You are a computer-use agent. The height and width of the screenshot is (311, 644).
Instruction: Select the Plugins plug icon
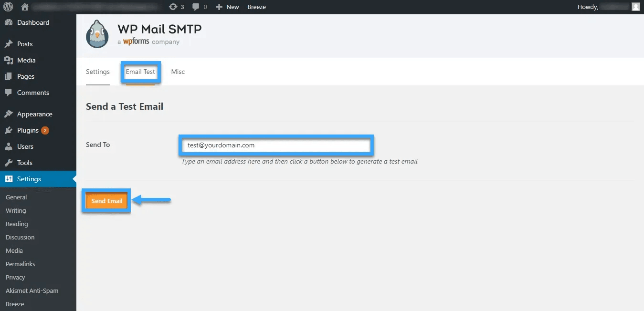point(10,130)
